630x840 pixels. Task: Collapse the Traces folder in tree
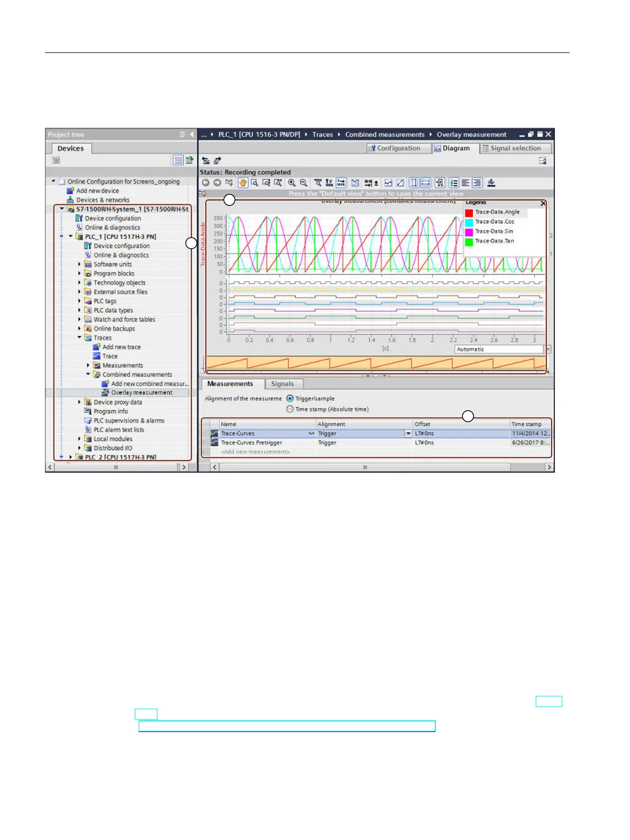pos(80,338)
